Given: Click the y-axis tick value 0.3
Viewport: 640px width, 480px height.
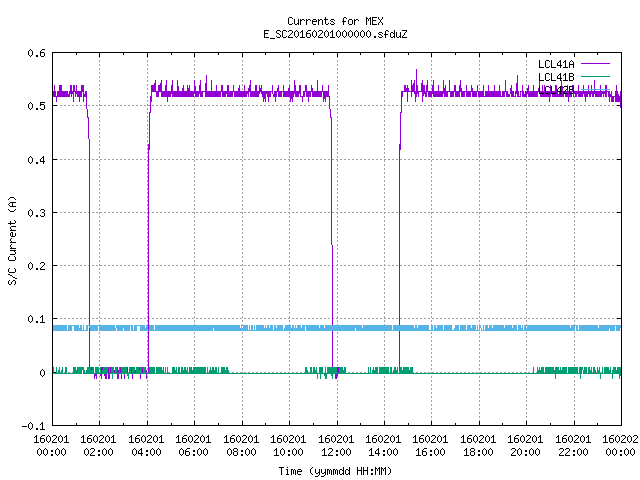Looking at the screenshot, I should (36, 213).
